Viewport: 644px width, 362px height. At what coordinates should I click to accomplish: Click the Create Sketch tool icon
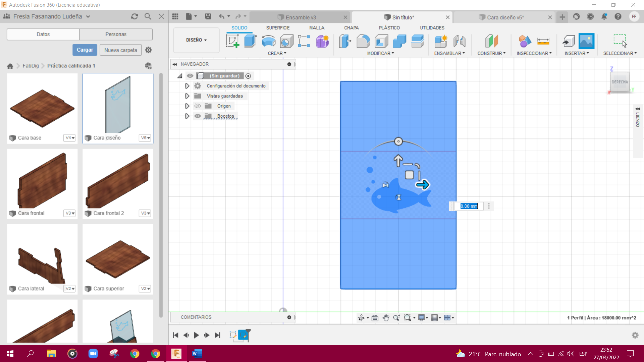[x=232, y=41]
